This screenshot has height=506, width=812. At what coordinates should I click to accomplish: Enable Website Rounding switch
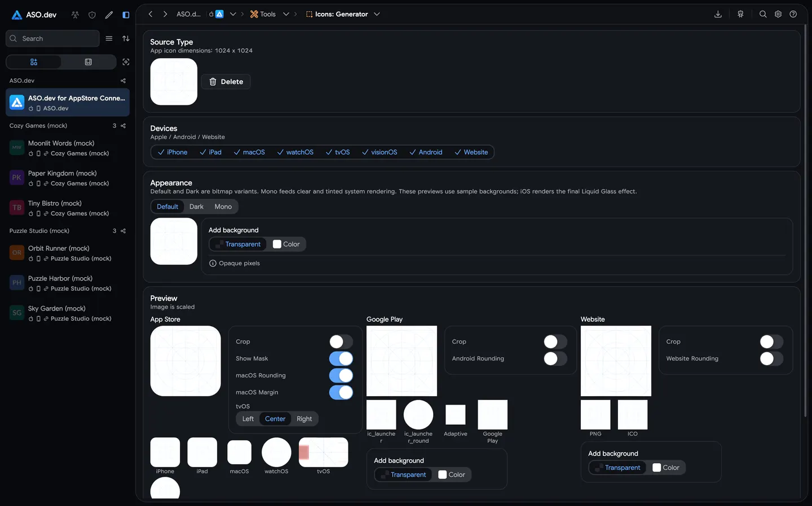coord(771,358)
